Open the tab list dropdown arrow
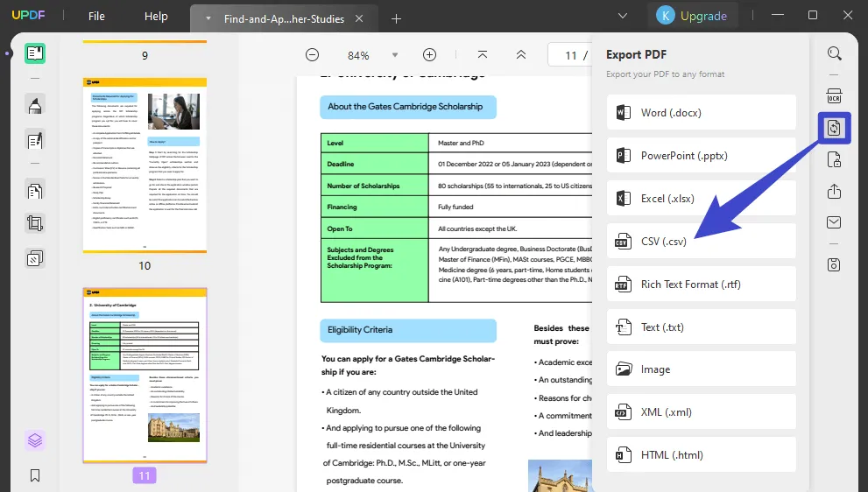This screenshot has width=868, height=492. click(x=208, y=18)
